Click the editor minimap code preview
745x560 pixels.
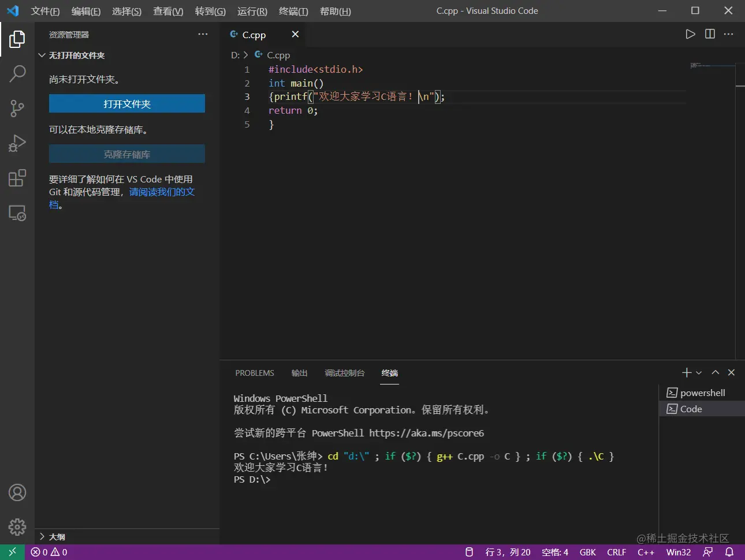click(x=700, y=66)
